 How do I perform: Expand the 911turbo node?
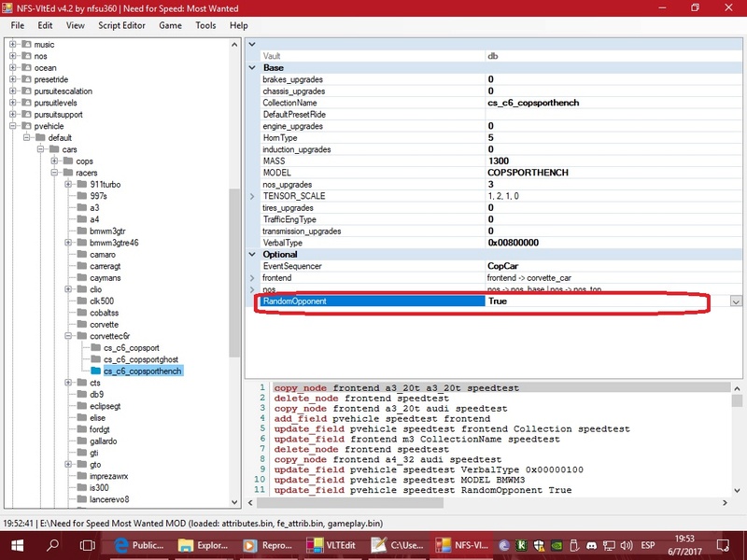pyautogui.click(x=68, y=184)
